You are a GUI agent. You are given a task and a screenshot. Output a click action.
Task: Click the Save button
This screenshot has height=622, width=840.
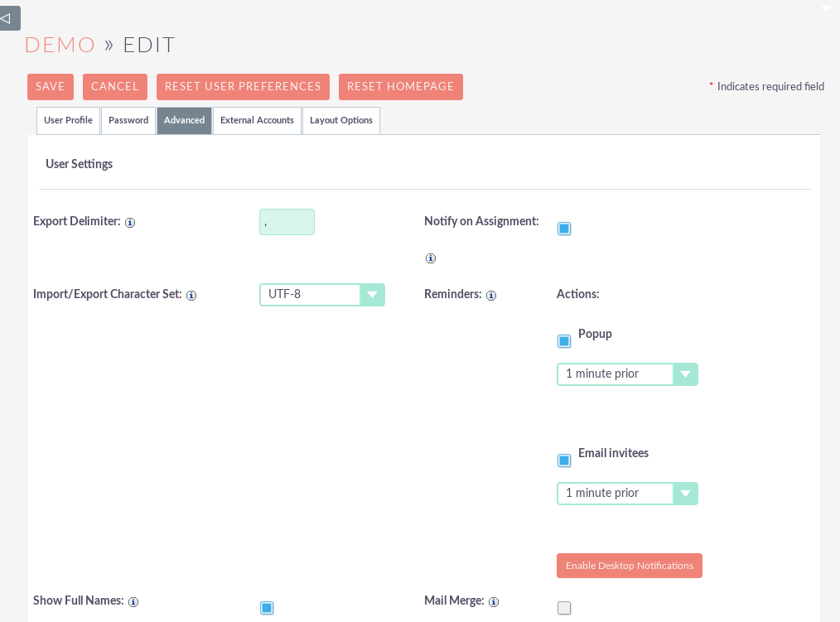coord(51,87)
